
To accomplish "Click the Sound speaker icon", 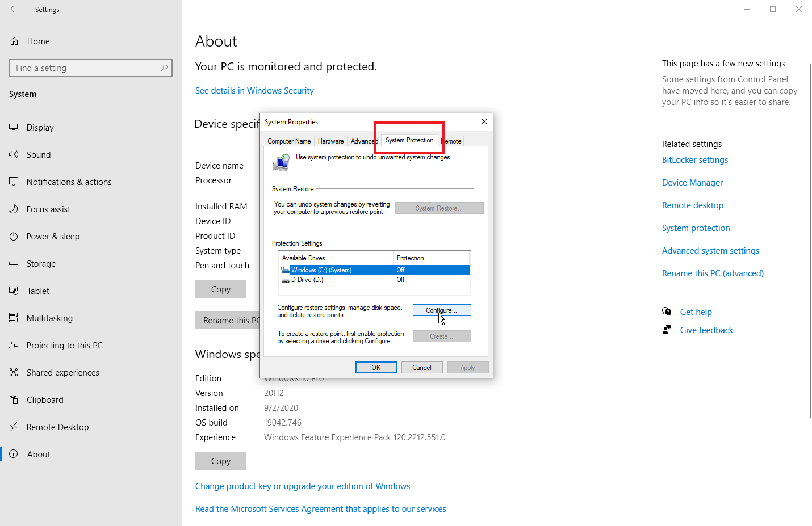I will 14,154.
